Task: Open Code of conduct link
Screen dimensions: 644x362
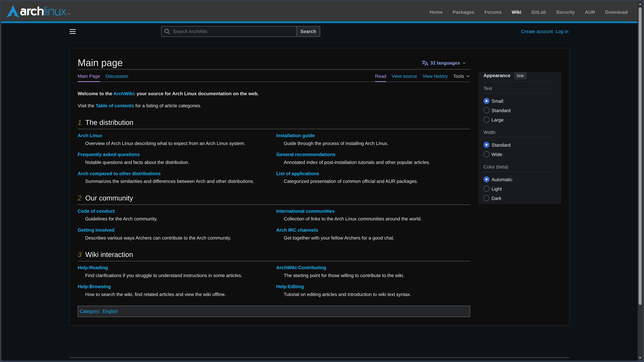Action: (96, 211)
